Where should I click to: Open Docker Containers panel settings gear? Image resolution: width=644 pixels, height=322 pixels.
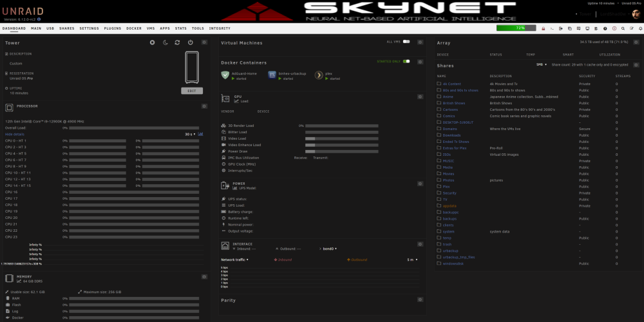click(420, 62)
